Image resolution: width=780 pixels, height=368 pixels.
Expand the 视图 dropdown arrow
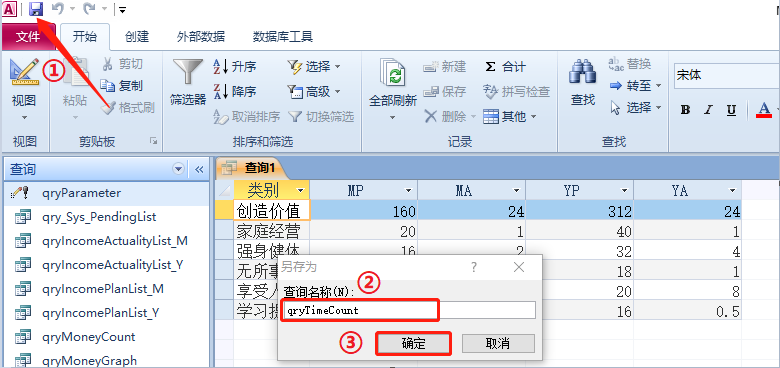point(24,118)
